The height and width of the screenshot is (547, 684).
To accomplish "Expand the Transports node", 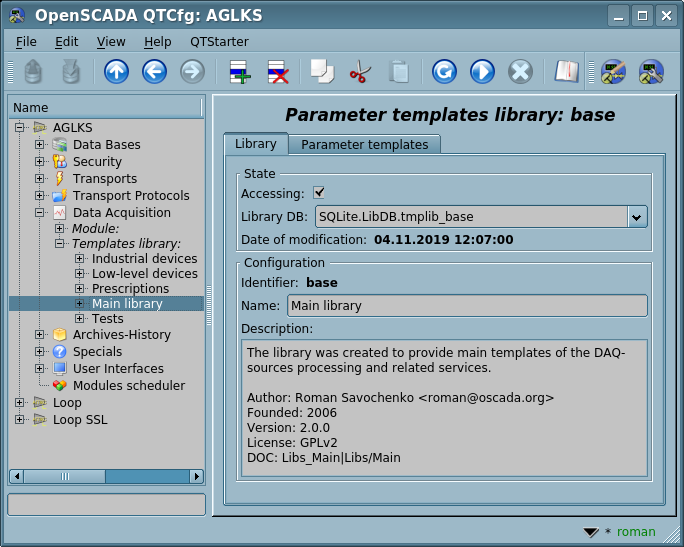I will tap(39, 178).
